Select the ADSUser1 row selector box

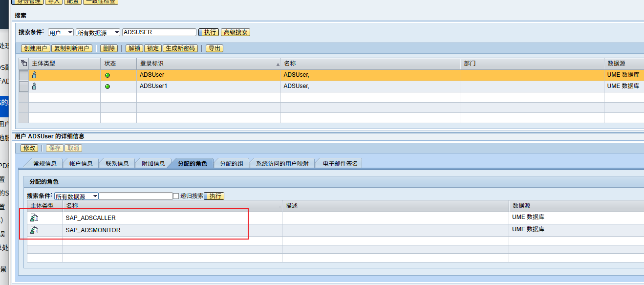pos(23,87)
